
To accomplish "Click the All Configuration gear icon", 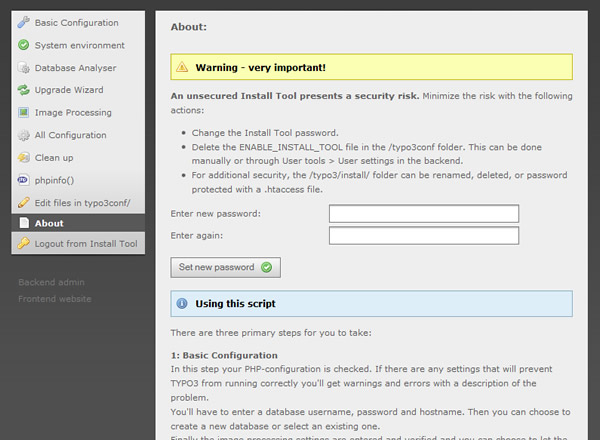I will (x=23, y=135).
